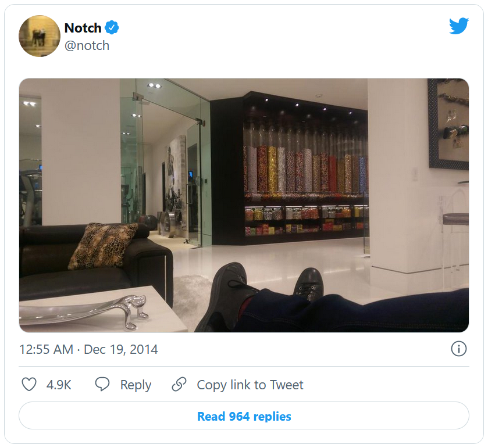
Task: Click the 4.9K likes count
Action: point(59,385)
